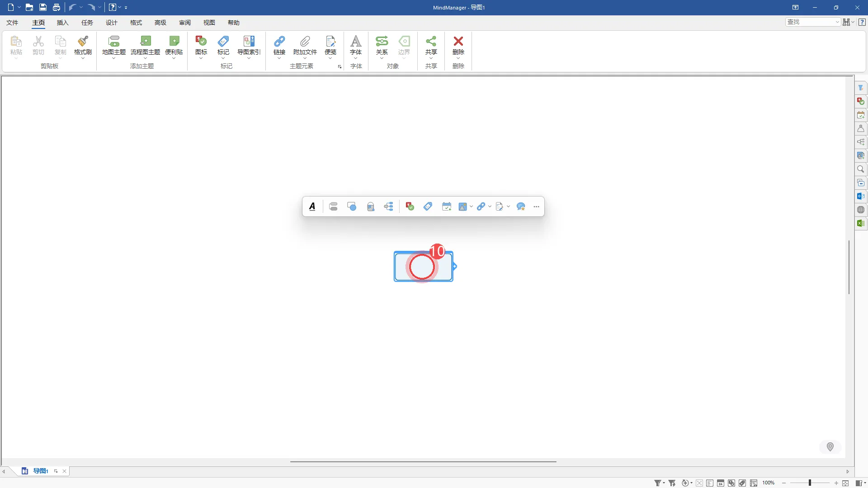Screen dimensions: 868x488
Task: Switch to the View (视图) tab
Action: (x=209, y=23)
